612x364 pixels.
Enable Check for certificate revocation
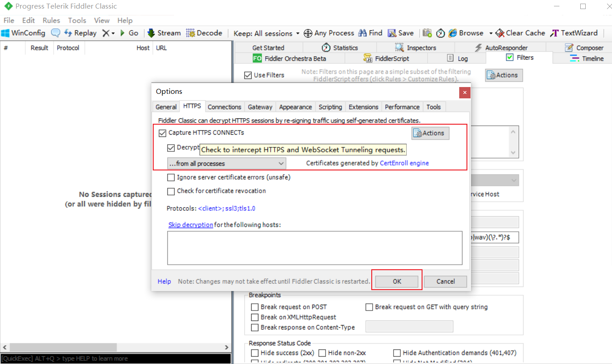coord(171,191)
